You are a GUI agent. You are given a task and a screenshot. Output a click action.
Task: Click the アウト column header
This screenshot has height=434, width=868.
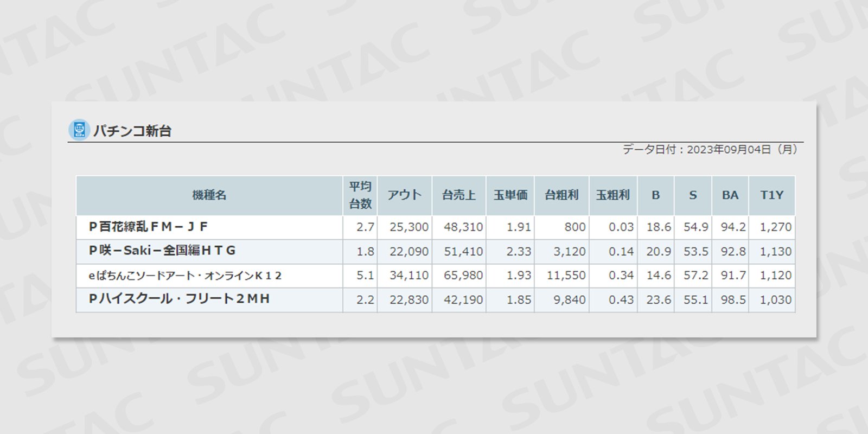[405, 195]
